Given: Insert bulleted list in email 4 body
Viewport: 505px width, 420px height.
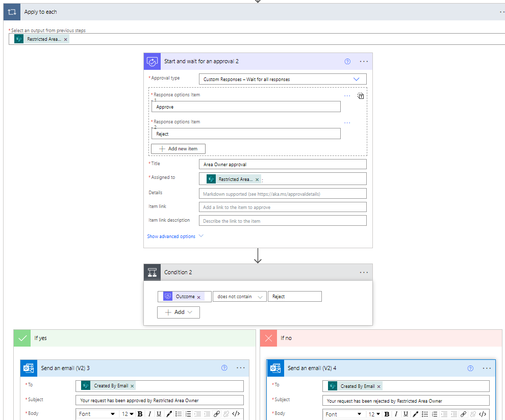Looking at the screenshot, I should pos(425,414).
